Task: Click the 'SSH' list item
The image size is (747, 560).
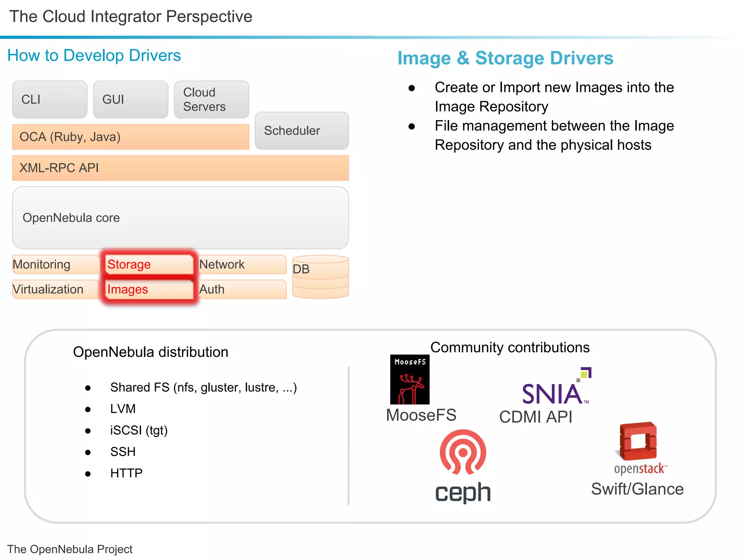Action: click(x=123, y=452)
